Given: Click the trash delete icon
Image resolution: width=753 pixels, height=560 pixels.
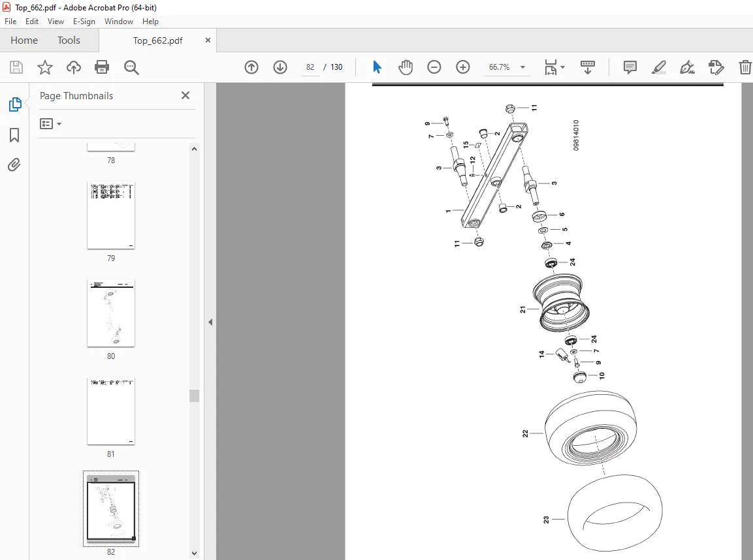Looking at the screenshot, I should [x=745, y=67].
